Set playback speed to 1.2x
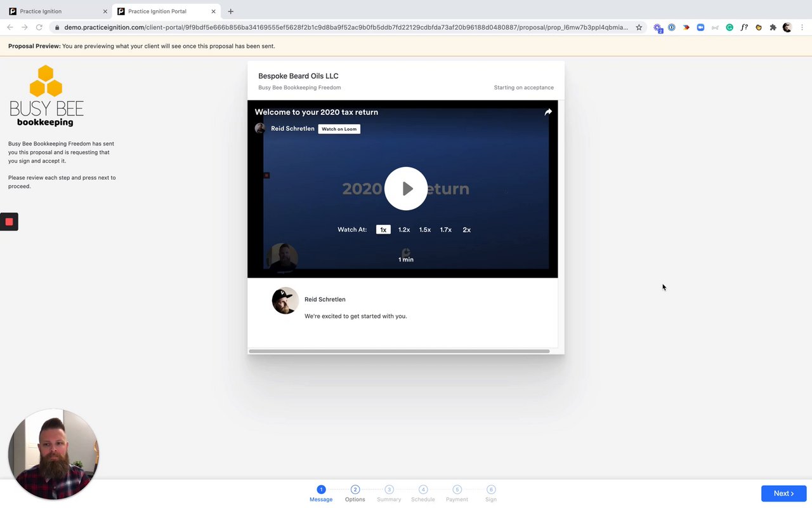Viewport: 812px width, 508px height. (x=404, y=230)
